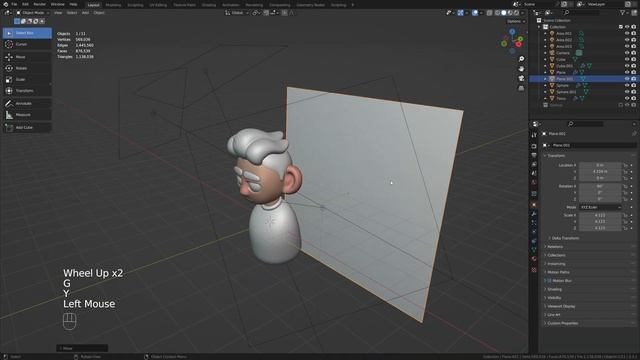Select the Measure tool

click(27, 115)
